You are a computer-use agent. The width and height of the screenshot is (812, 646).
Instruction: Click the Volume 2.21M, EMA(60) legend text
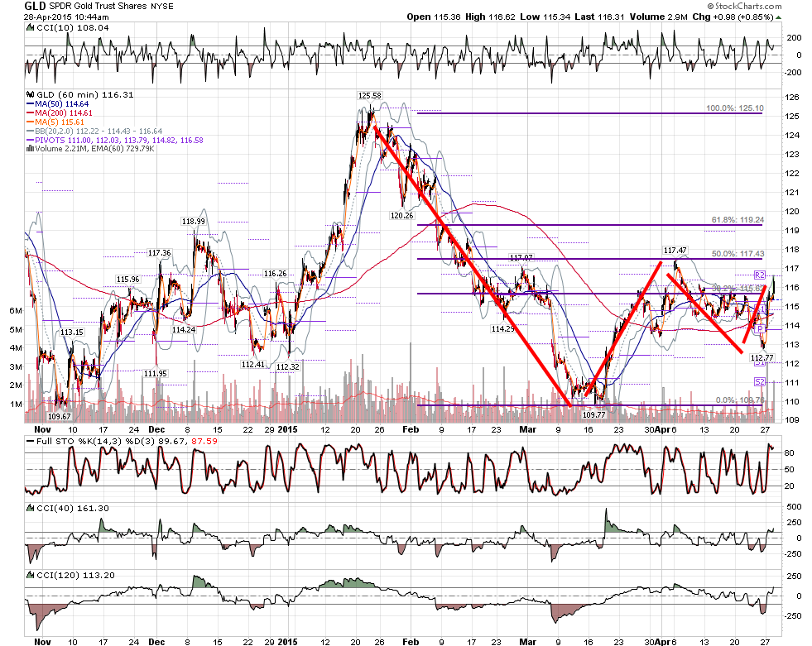(94, 149)
